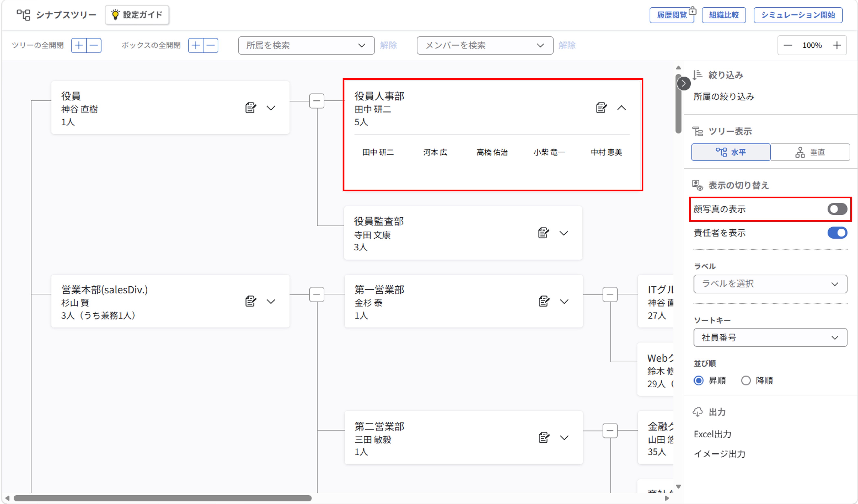Click 解除 link next to メンバーを検索
This screenshot has width=858, height=504.
point(567,45)
